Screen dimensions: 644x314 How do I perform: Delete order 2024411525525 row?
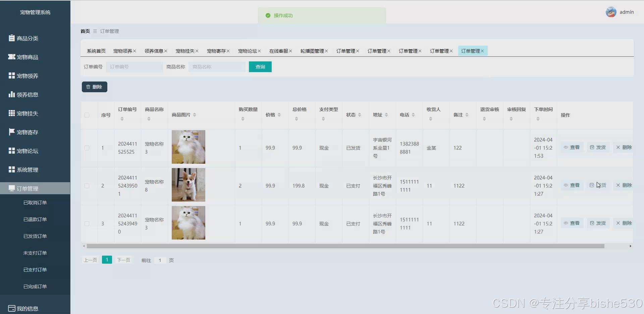click(x=624, y=147)
